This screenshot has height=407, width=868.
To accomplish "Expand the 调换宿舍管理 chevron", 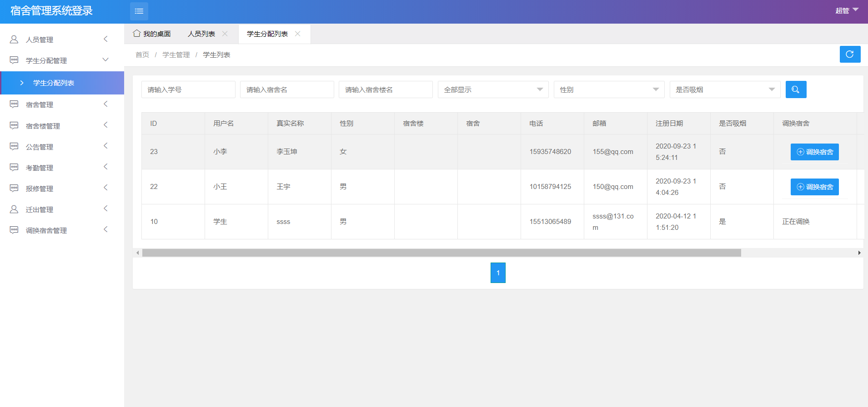I will point(105,229).
